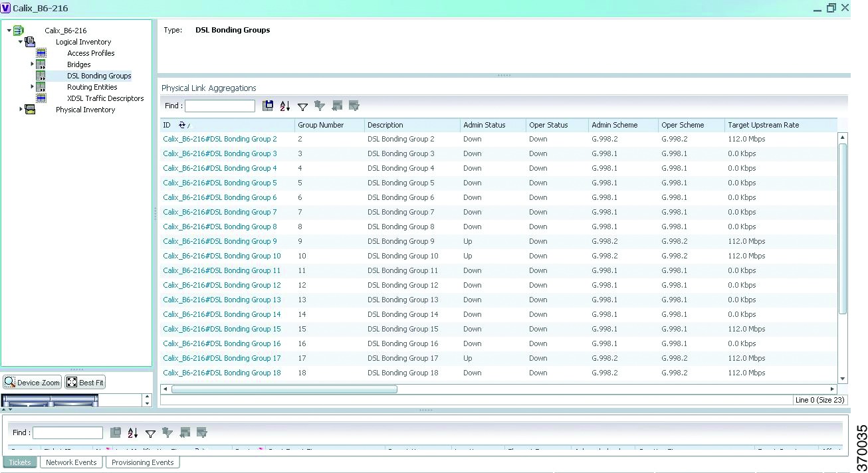Click the Physical Inventory tree icon

tap(30, 110)
